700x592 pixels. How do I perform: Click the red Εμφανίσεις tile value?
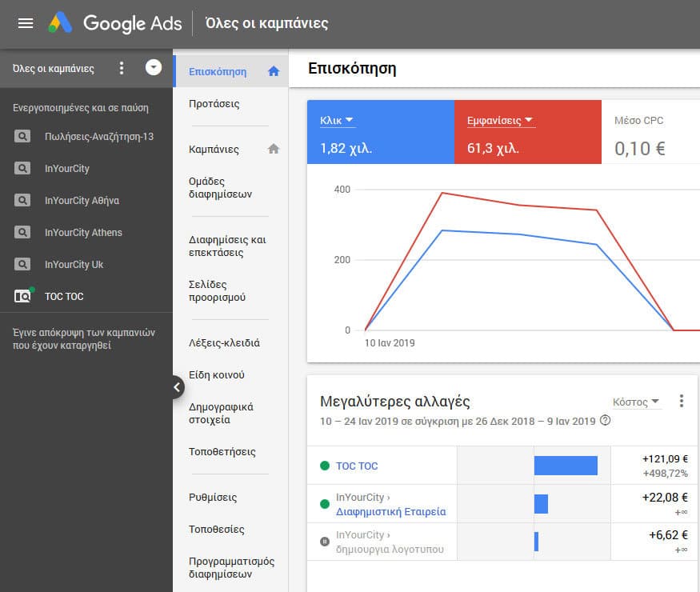[x=493, y=148]
